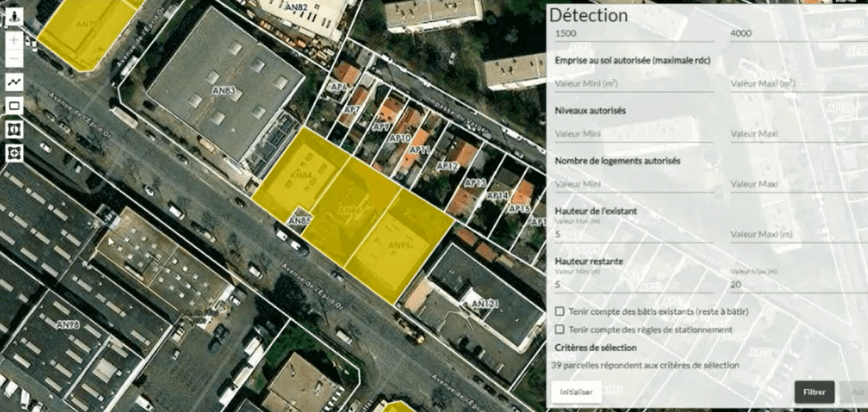This screenshot has width=868, height=412.
Task: Focus Niveaux autorisés Valeur Mini field
Action: (633, 134)
